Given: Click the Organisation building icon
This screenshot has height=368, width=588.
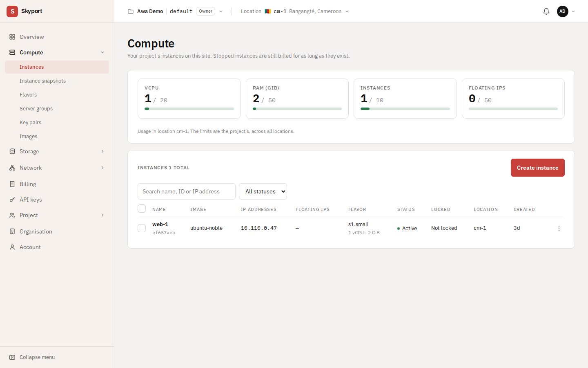Looking at the screenshot, I should 12,231.
